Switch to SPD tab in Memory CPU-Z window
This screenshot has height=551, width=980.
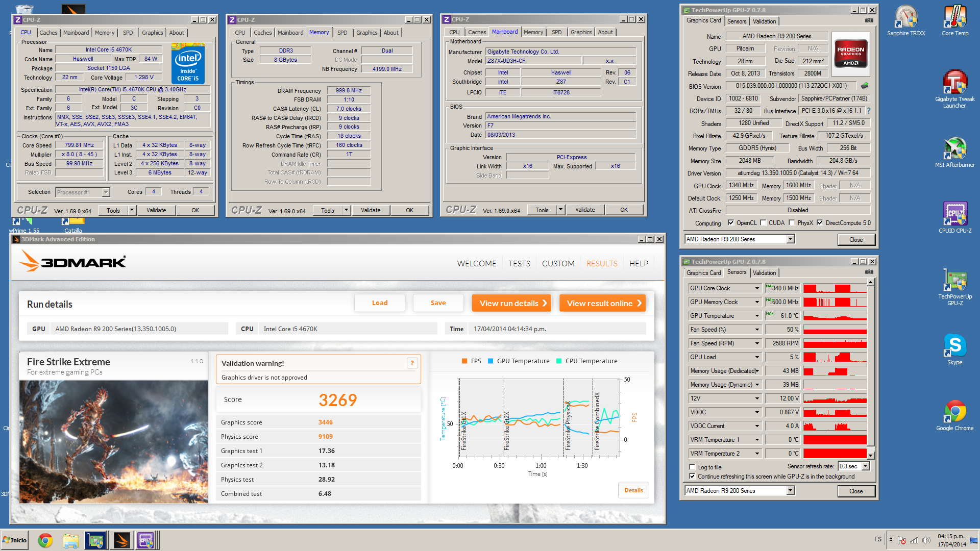coord(342,33)
